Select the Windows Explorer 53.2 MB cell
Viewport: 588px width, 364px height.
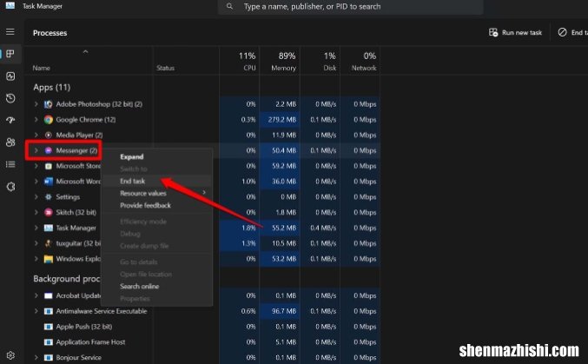click(281, 259)
